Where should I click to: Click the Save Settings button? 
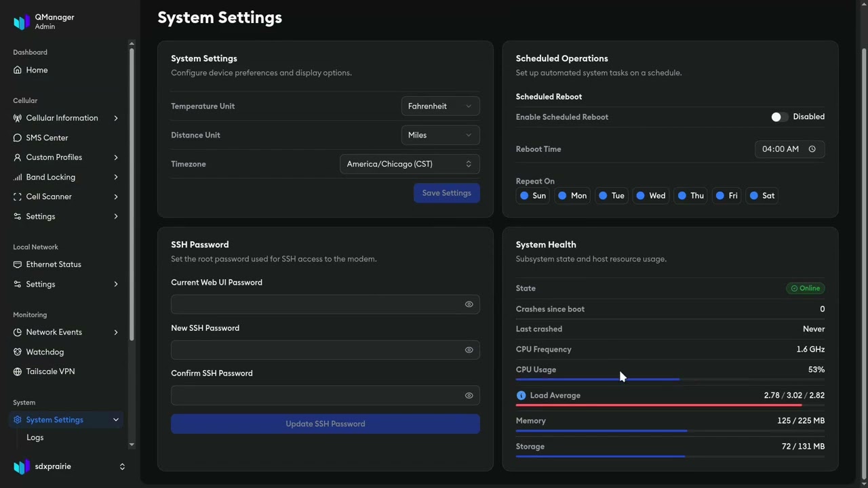point(447,193)
